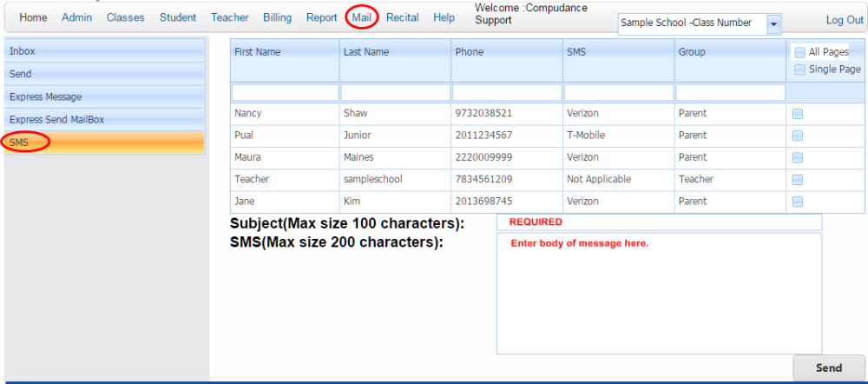Click the 'T-Mobile' carrier cell
This screenshot has height=384, width=868.
tap(619, 136)
